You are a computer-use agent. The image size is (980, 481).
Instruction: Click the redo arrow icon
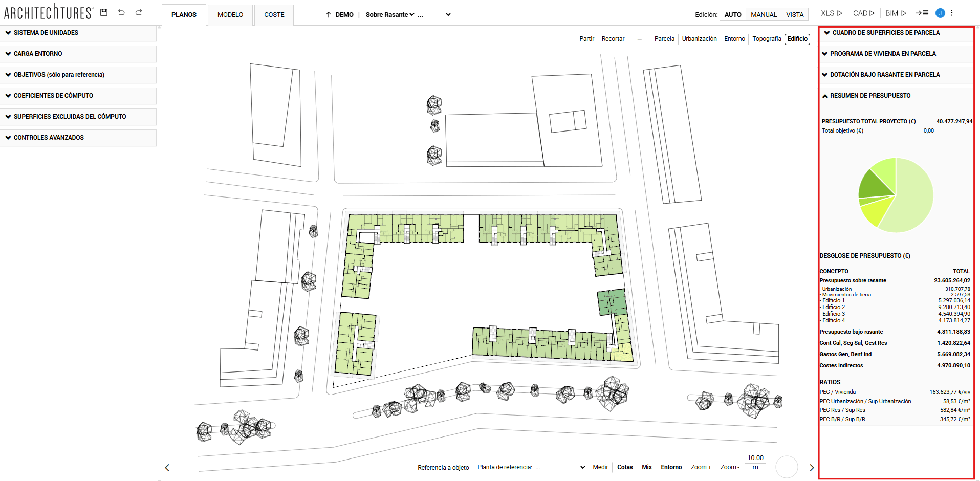[139, 12]
